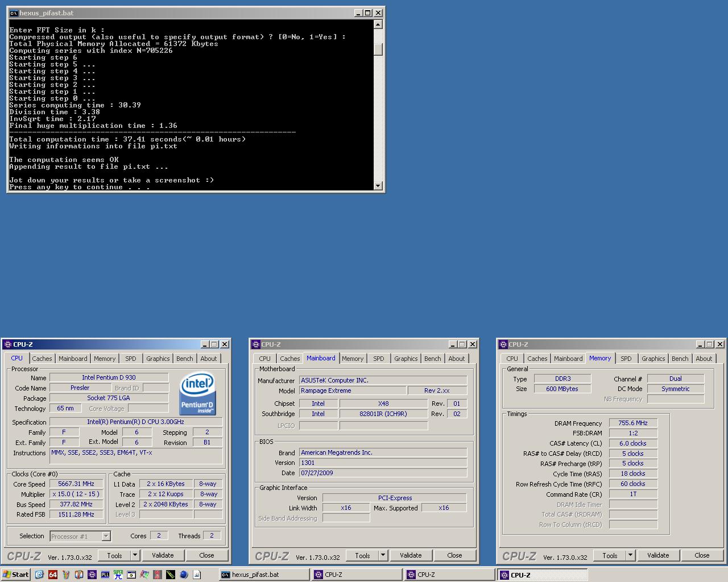728x582 pixels.
Task: Launch the Super Pi icon in Quick Launch
Action: coord(118,575)
